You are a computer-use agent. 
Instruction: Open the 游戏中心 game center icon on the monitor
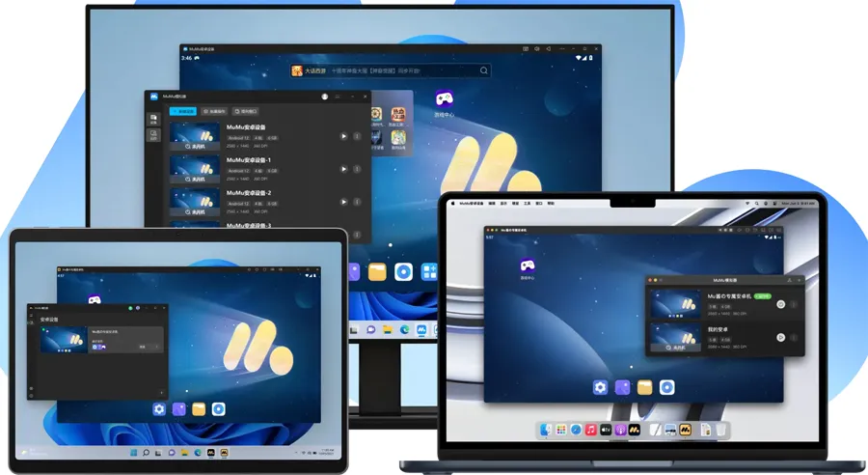pos(444,98)
